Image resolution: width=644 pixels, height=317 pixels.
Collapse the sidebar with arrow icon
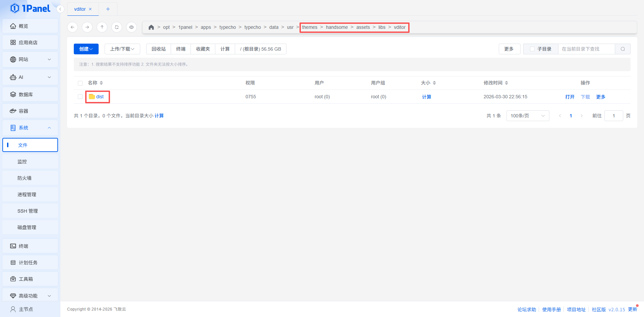pos(60,9)
